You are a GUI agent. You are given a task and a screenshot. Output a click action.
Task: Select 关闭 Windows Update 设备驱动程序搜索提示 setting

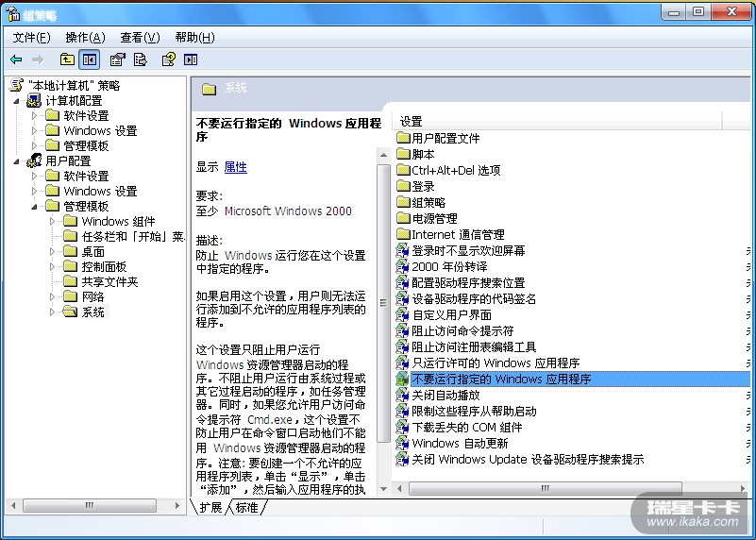coord(528,460)
